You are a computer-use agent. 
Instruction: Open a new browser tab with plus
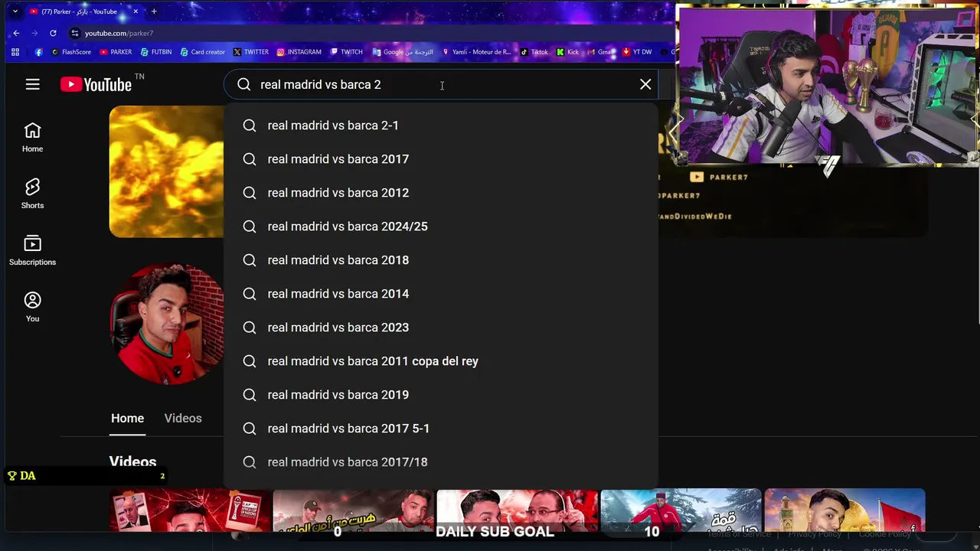(154, 11)
